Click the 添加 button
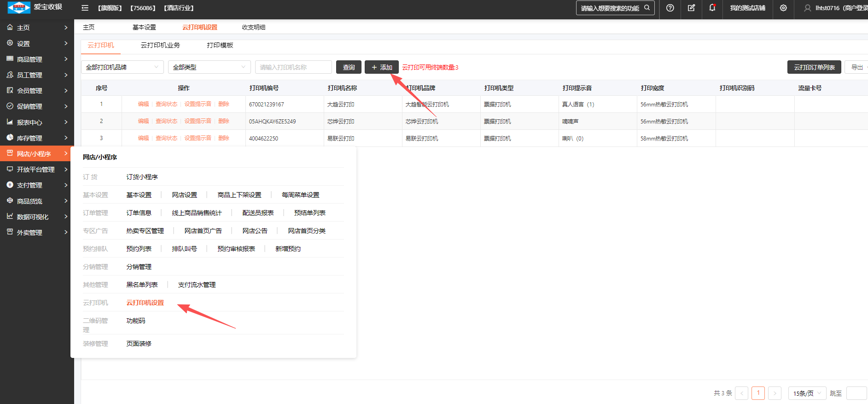 coord(382,67)
